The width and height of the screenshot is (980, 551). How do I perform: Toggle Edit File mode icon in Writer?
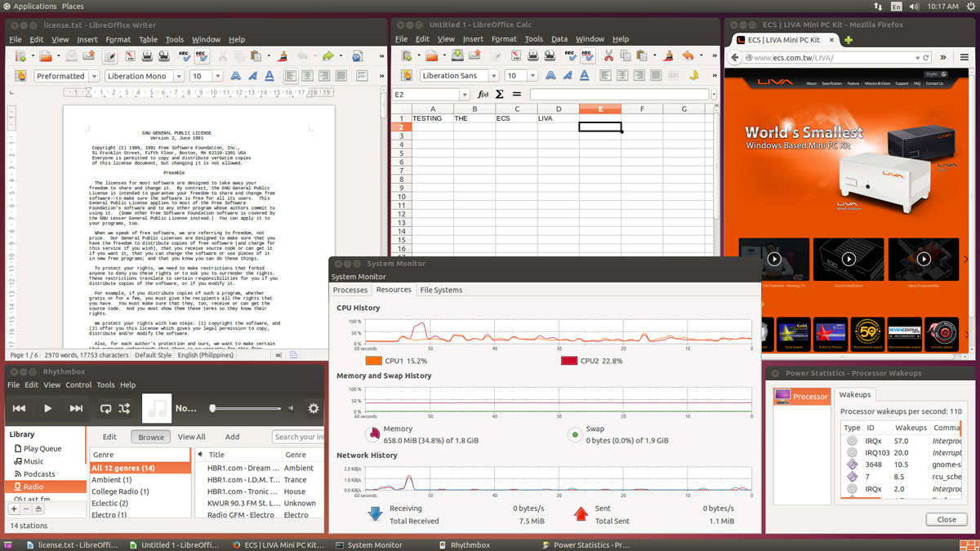[109, 56]
